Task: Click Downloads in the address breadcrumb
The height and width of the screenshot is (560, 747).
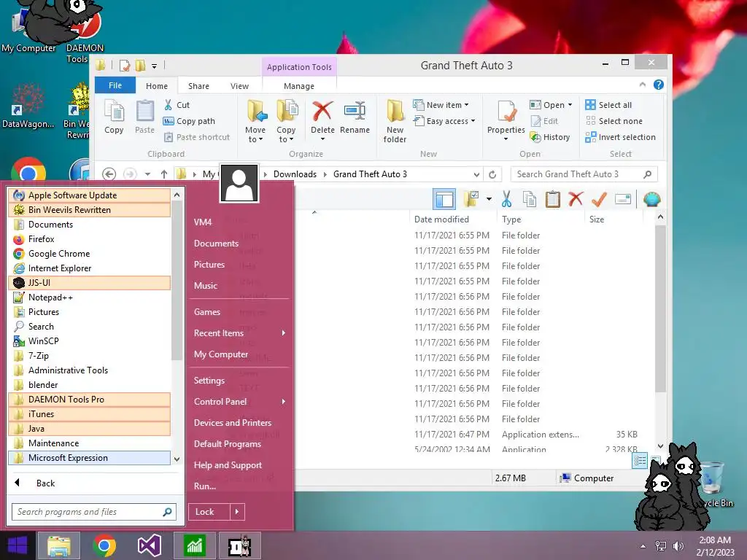Action: click(x=295, y=174)
